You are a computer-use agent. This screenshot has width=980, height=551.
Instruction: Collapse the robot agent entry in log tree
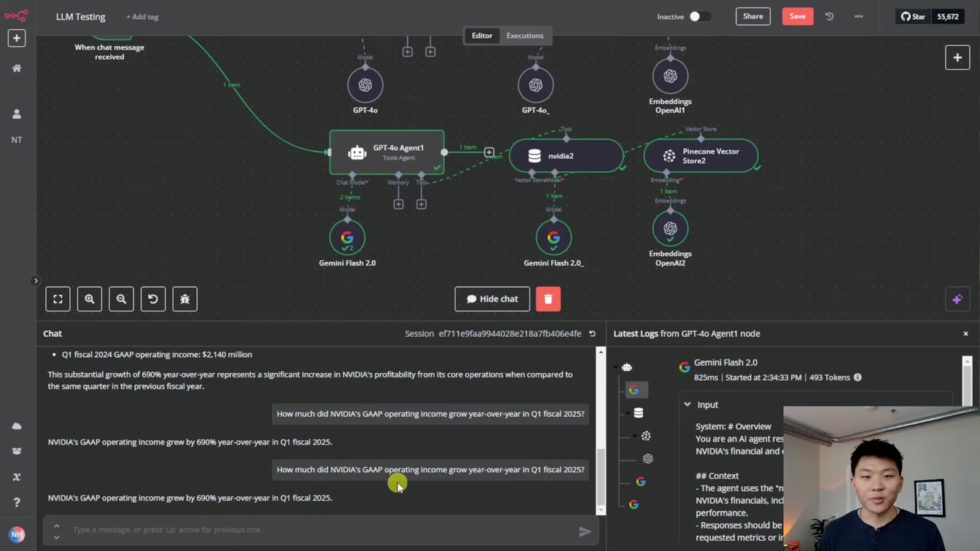(616, 367)
